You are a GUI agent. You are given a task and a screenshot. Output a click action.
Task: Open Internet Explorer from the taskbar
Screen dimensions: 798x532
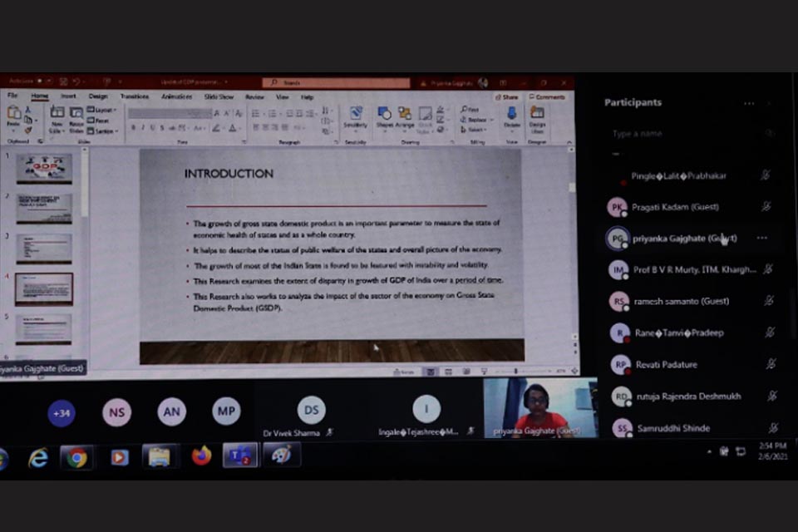coord(38,458)
